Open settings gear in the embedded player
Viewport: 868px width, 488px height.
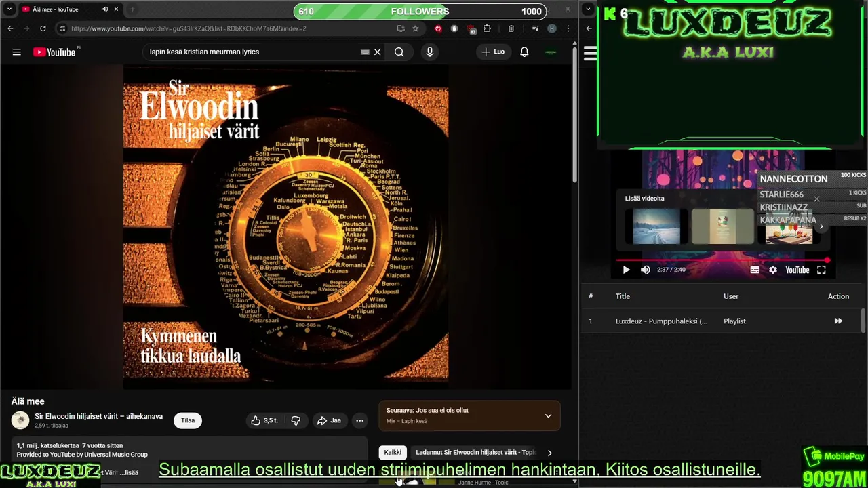773,270
